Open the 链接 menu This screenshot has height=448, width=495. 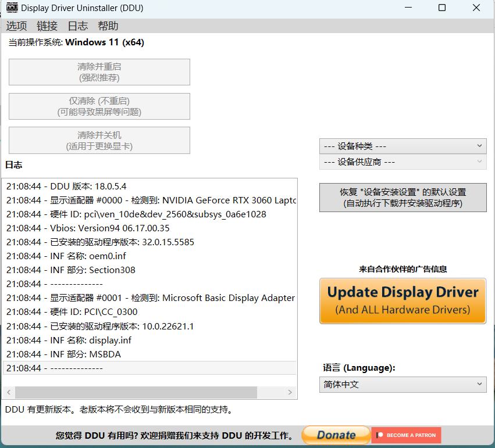(47, 26)
